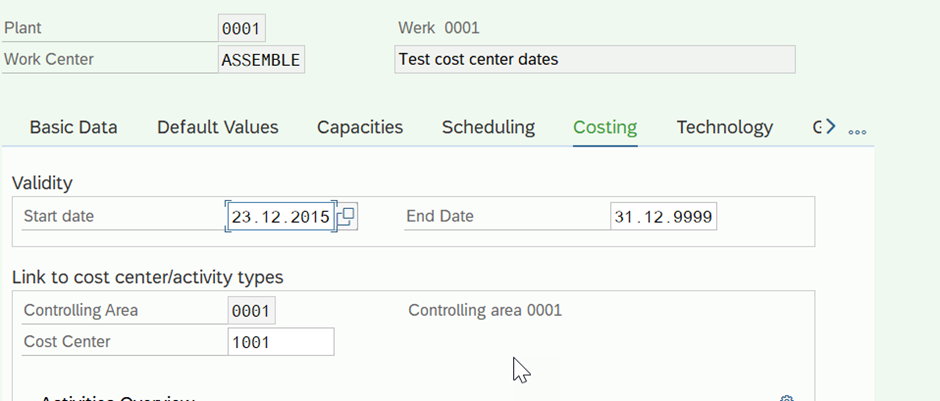Open the three-dots more tabs menu
This screenshot has height=401, width=940.
coord(857,132)
